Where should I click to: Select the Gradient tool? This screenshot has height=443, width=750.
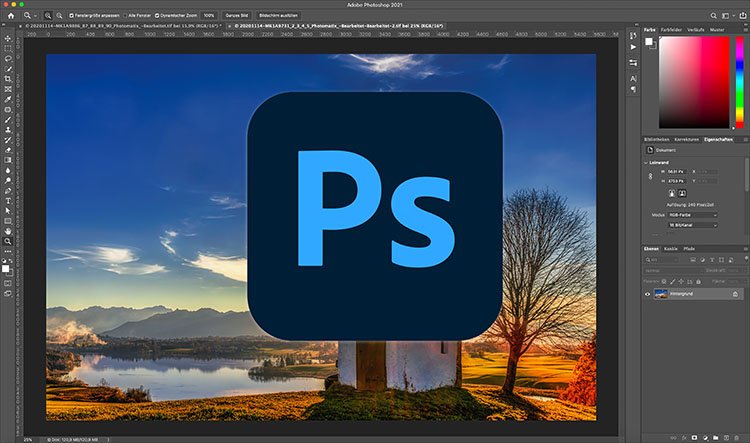(x=8, y=160)
